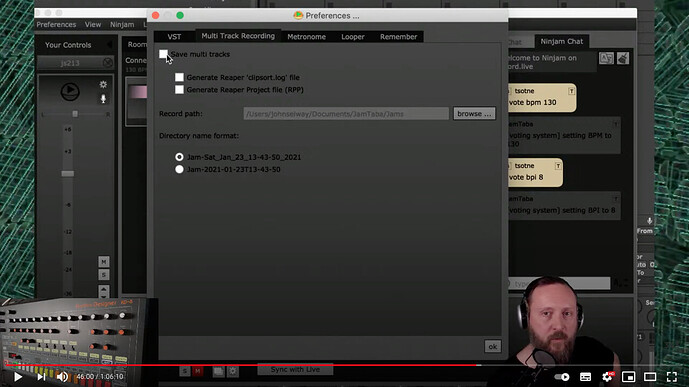Screen dimensions: 689x387
Task: Tick Generate Reaper 'clipsort.log' file
Action: coord(179,77)
